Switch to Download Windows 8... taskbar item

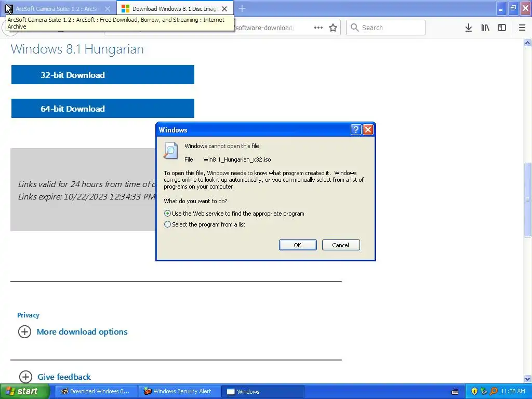(96, 391)
